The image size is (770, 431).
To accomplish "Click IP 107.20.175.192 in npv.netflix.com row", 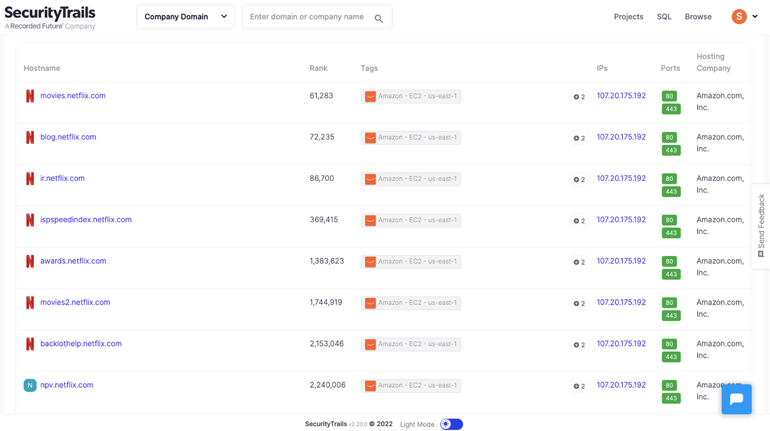I will click(x=621, y=385).
